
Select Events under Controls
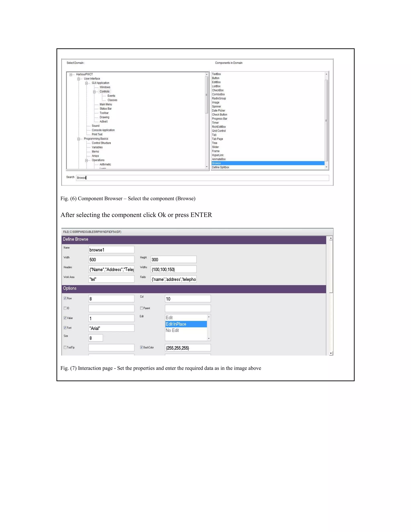[x=111, y=96]
